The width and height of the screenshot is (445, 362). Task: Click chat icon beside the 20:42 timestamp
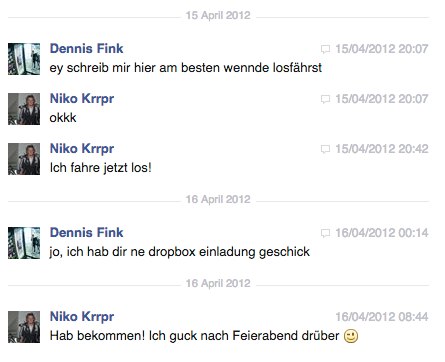click(x=325, y=149)
